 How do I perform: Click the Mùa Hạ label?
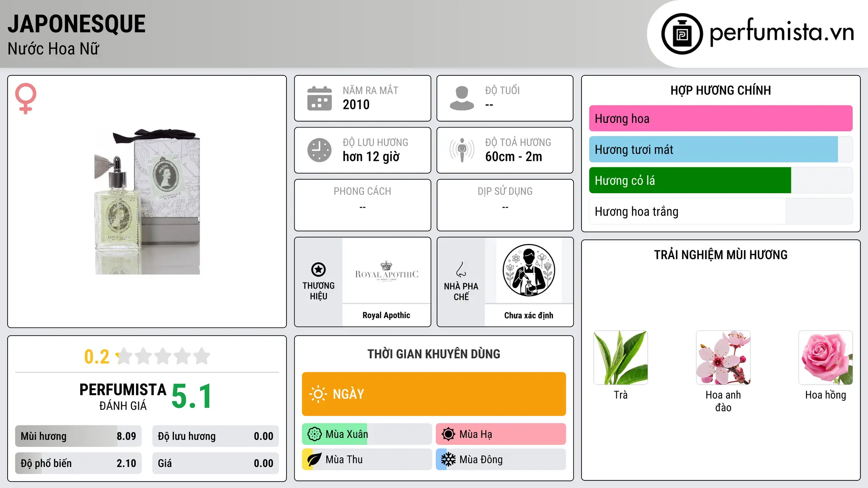point(476,434)
